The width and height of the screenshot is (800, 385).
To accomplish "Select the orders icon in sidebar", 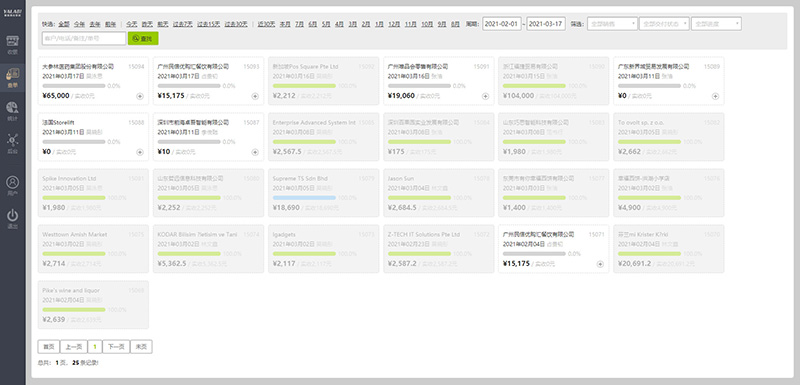I will (12, 75).
